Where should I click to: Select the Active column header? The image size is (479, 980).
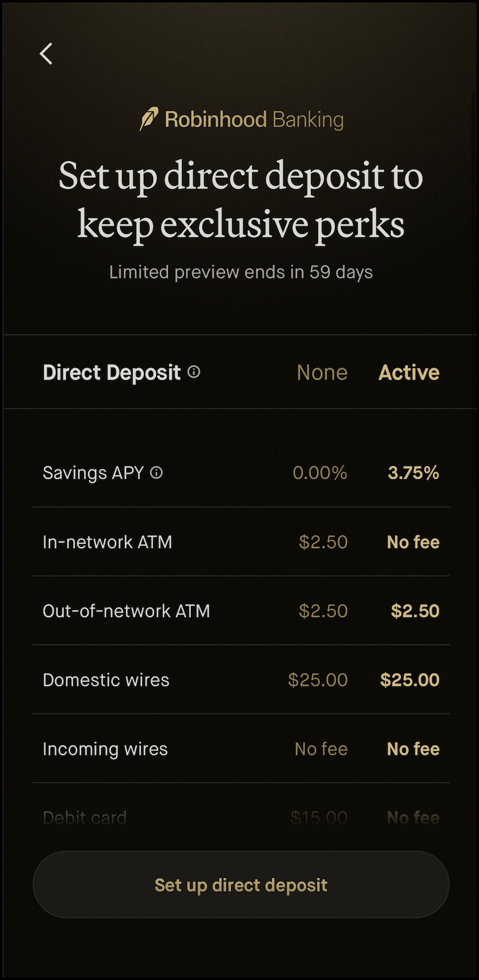[409, 372]
